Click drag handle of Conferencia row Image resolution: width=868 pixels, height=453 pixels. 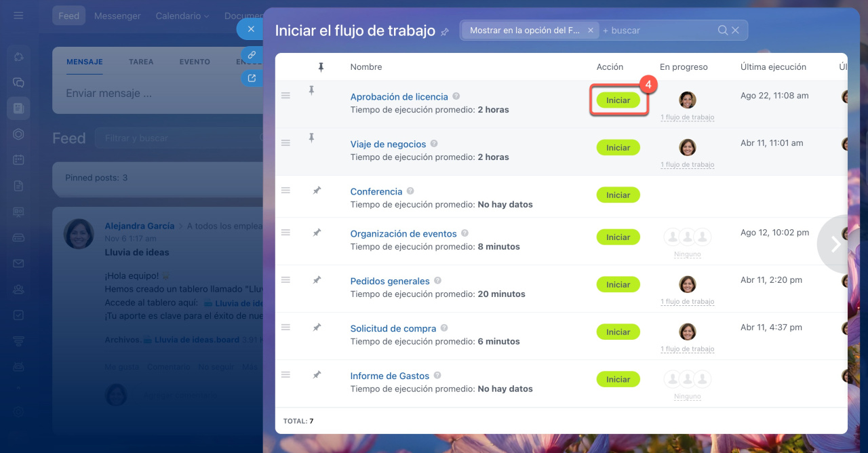click(x=285, y=191)
